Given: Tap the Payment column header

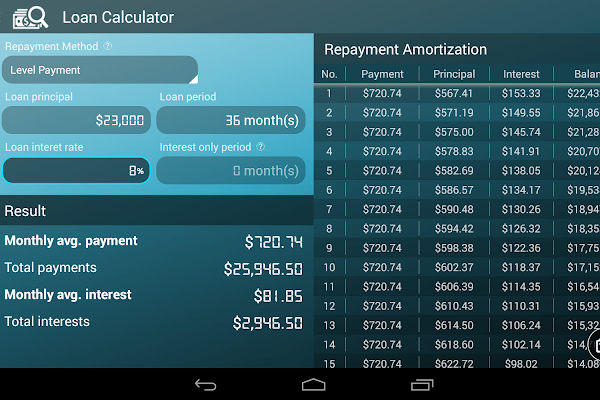Looking at the screenshot, I should click(x=382, y=74).
